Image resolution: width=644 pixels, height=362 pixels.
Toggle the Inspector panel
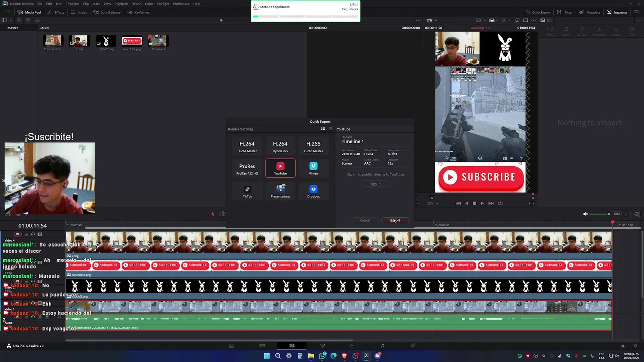[617, 12]
